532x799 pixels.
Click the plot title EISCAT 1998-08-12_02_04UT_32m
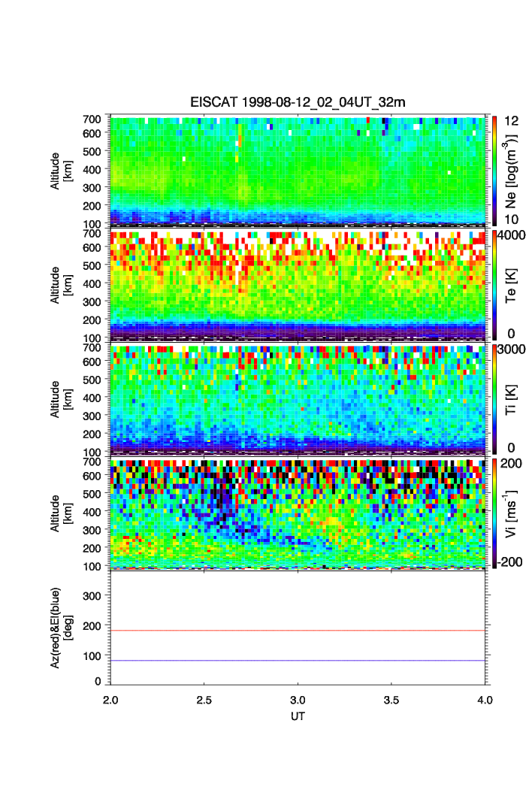click(x=298, y=102)
